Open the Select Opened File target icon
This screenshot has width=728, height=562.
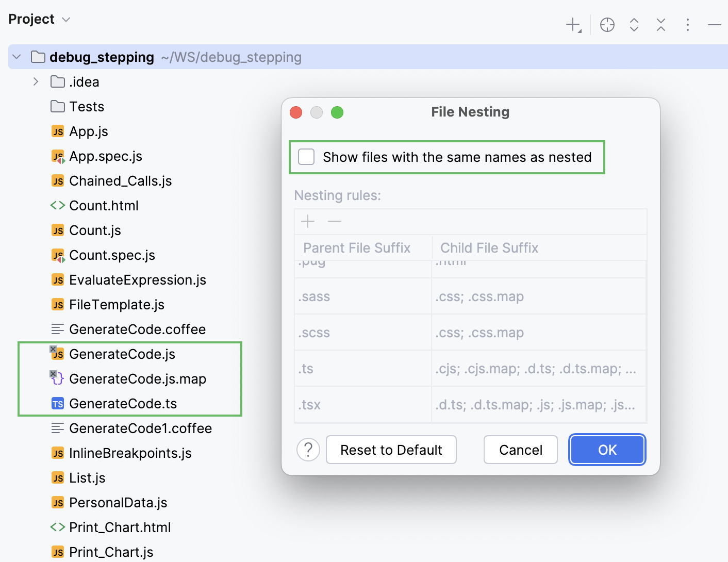coord(607,25)
